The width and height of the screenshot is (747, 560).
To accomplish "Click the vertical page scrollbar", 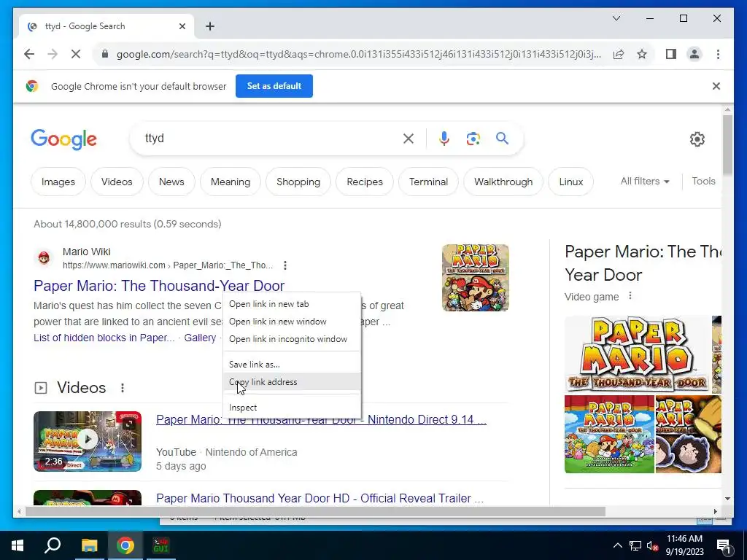I will pyautogui.click(x=727, y=145).
